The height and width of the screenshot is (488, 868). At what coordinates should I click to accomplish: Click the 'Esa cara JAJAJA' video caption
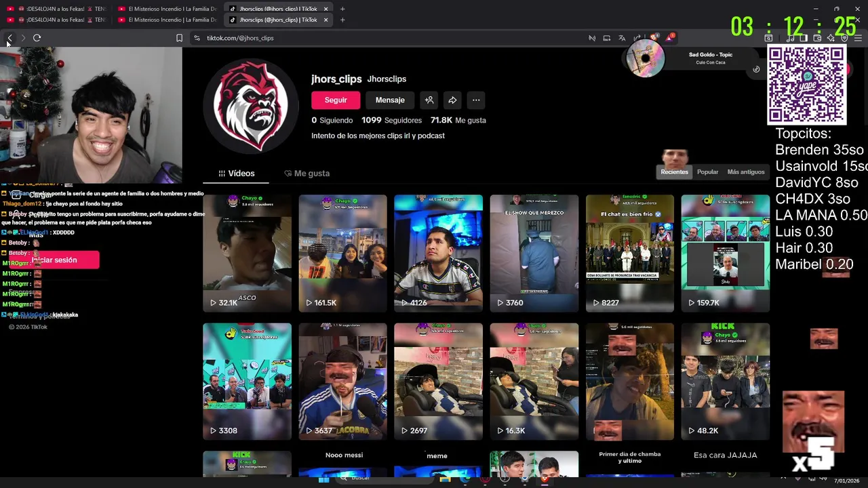[x=726, y=455]
